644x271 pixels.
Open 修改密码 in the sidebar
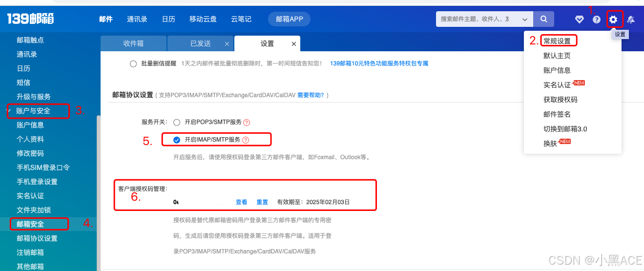click(30, 153)
